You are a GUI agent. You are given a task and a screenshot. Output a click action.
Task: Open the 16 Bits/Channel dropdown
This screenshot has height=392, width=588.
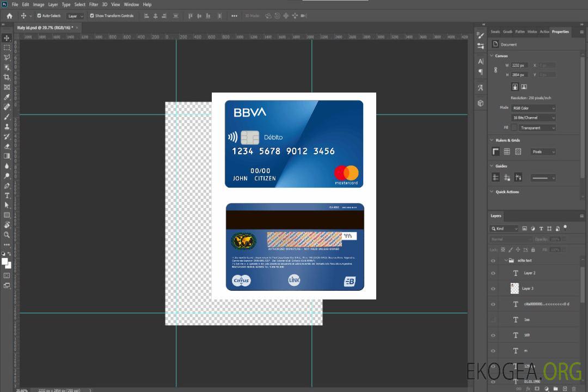[533, 118]
